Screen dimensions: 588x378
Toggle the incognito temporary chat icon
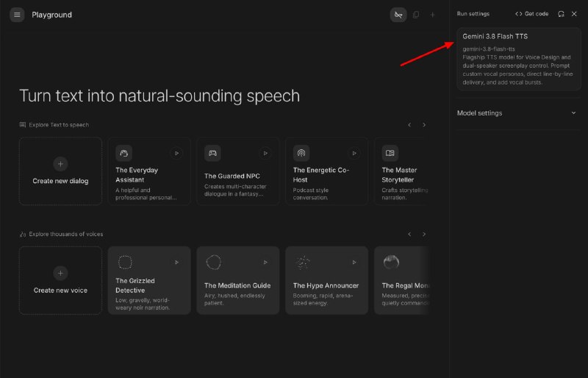tap(398, 15)
